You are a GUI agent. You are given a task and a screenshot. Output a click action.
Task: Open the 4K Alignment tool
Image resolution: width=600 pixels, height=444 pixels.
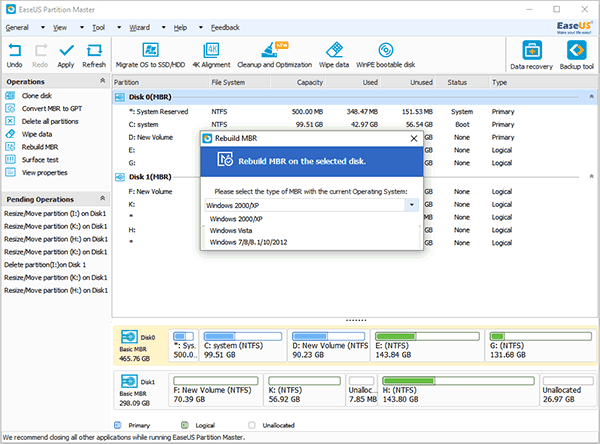coord(211,50)
